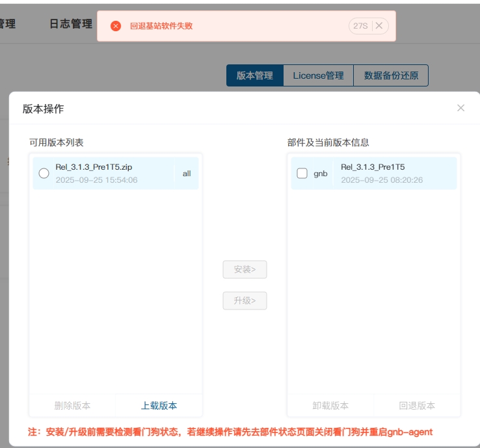Click the 27S countdown in the alert

point(359,26)
